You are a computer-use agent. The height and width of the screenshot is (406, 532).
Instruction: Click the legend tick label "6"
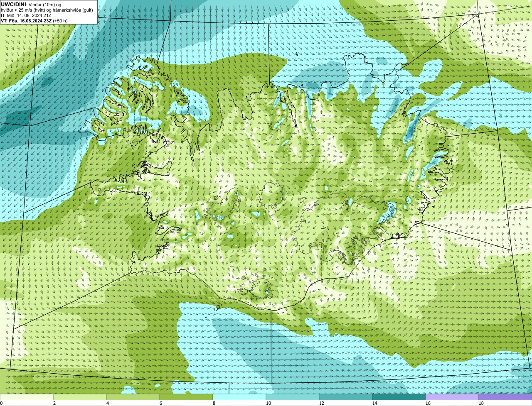click(x=161, y=403)
